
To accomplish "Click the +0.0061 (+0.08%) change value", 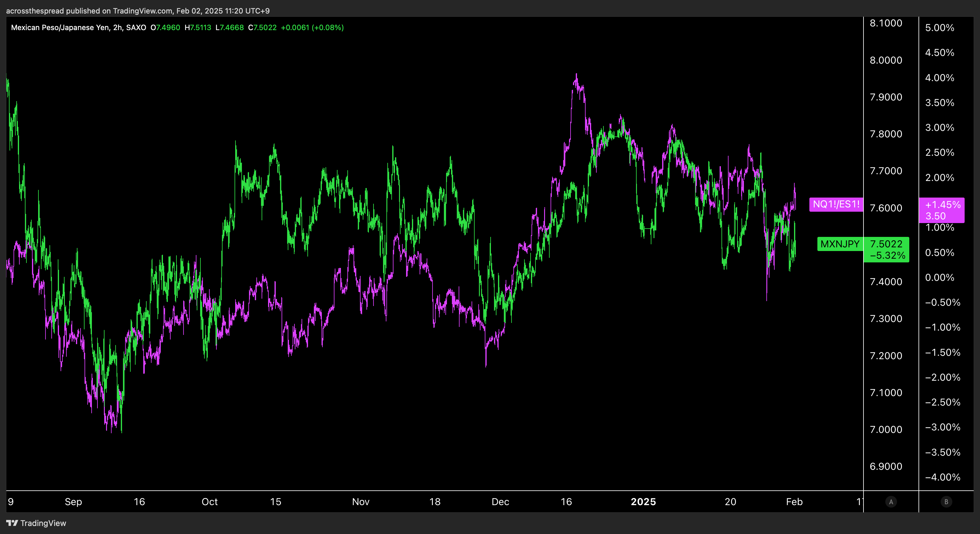I will (x=312, y=27).
